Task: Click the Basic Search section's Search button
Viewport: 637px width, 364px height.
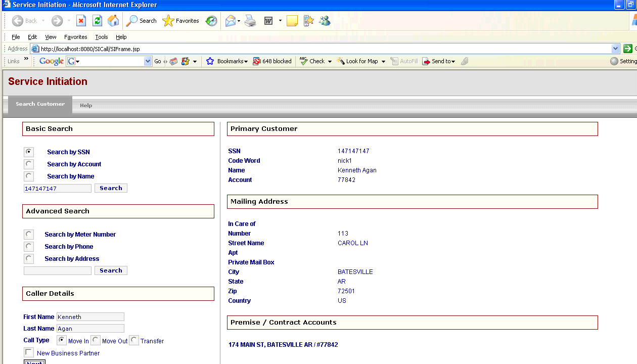Action: coord(111,188)
